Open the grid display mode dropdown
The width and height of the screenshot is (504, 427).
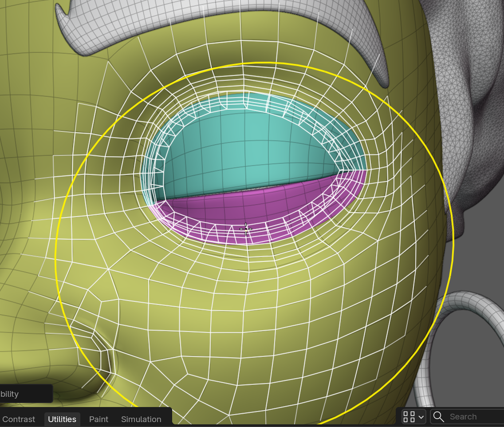(413, 416)
